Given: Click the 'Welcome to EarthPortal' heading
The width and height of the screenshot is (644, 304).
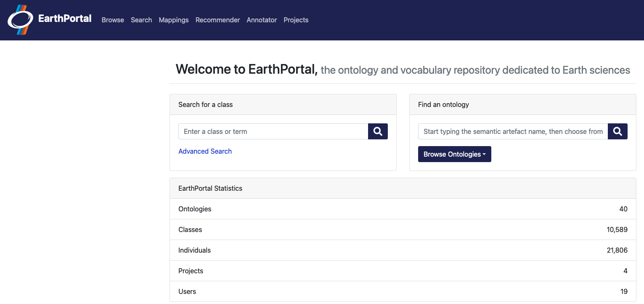Looking at the screenshot, I should (x=246, y=69).
